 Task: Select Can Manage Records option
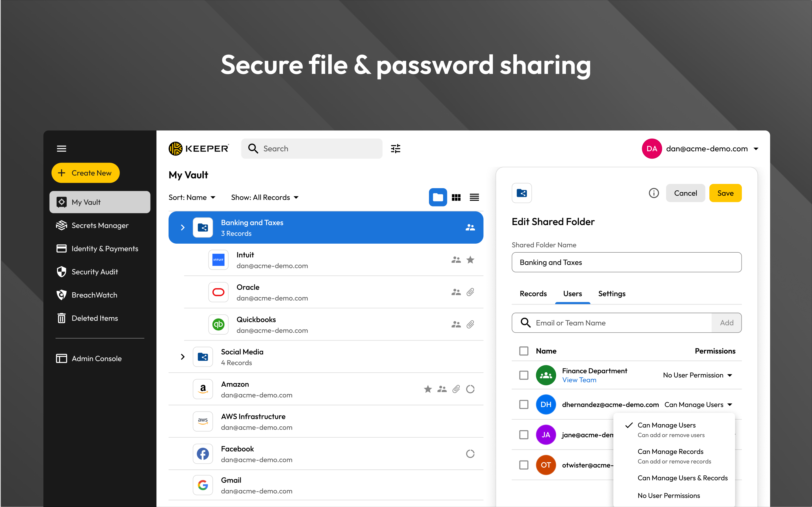[674, 456]
